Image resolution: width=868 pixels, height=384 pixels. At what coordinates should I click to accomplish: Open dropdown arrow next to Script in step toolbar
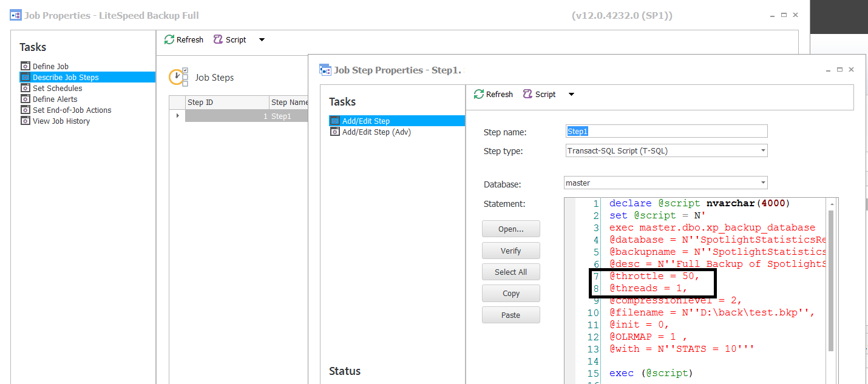571,94
